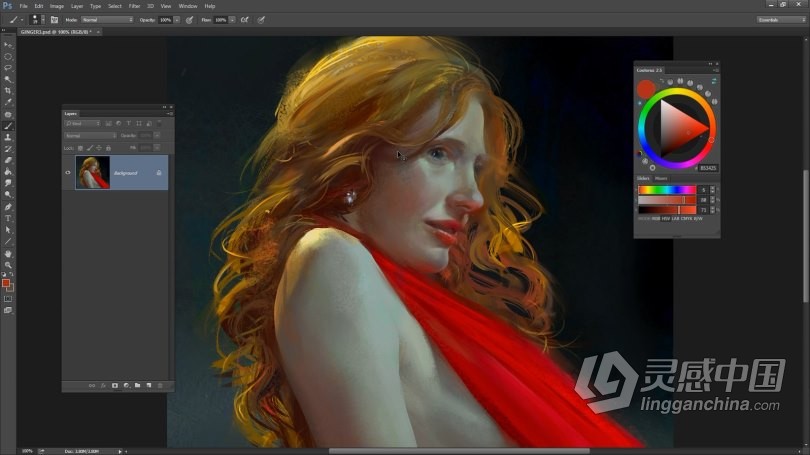Create new group folder in Layers panel
Image resolution: width=810 pixels, height=455 pixels.
tap(137, 385)
